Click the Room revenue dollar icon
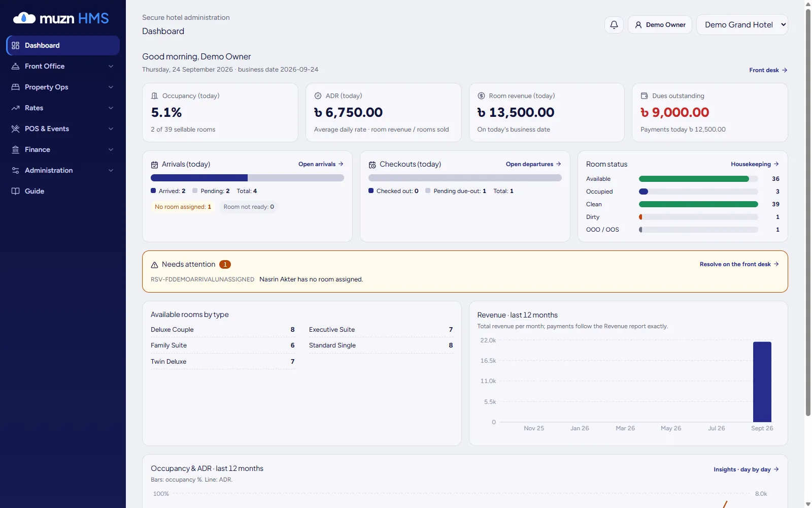Viewport: 812px width, 508px height. [x=481, y=96]
